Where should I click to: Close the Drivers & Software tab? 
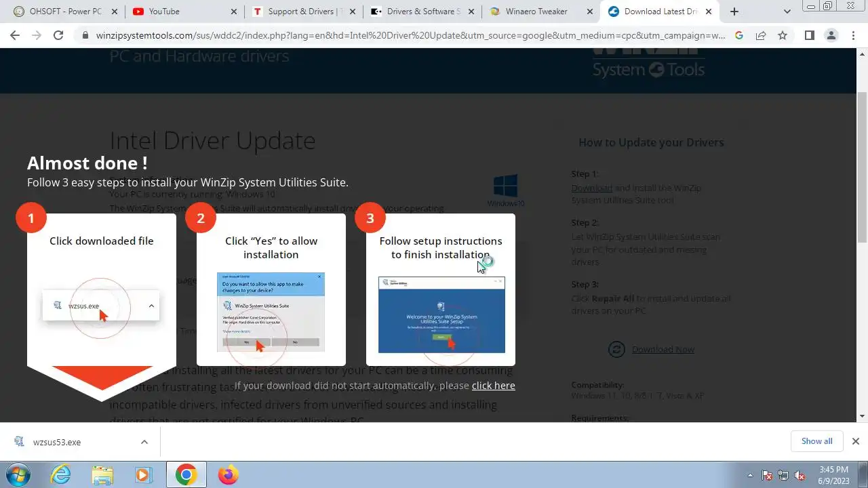[x=472, y=12]
